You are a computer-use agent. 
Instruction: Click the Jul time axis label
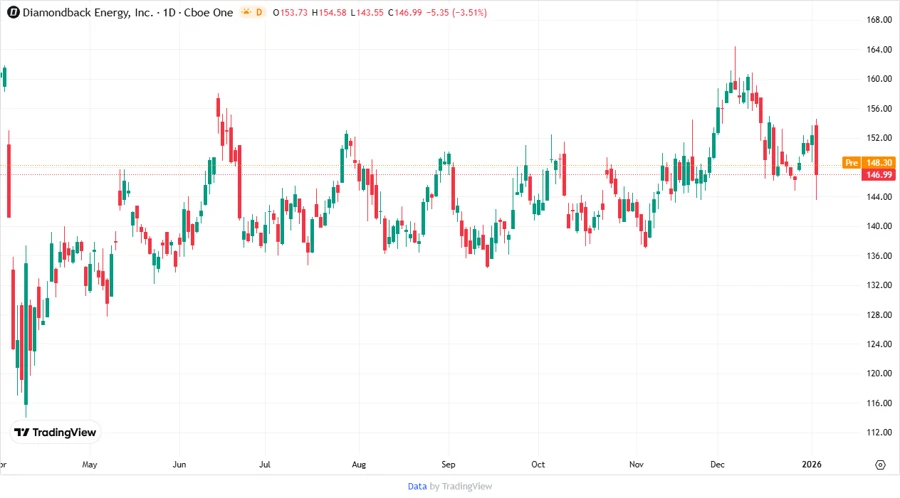pos(265,465)
